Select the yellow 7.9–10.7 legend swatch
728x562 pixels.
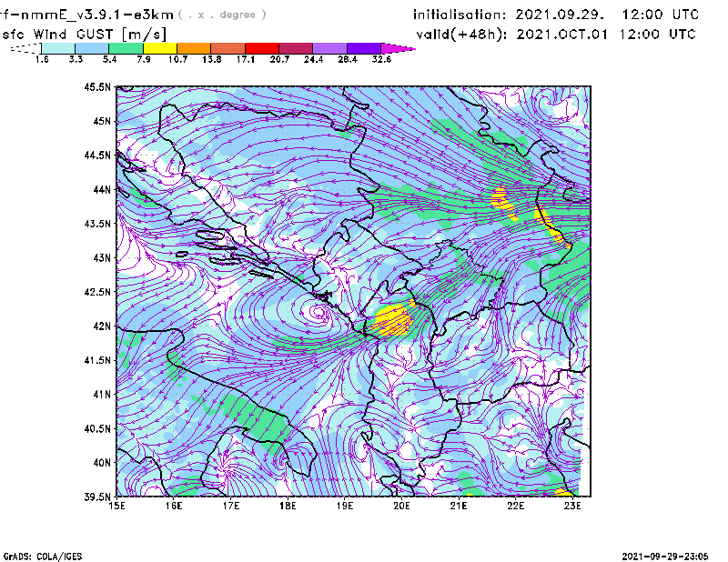coord(160,48)
